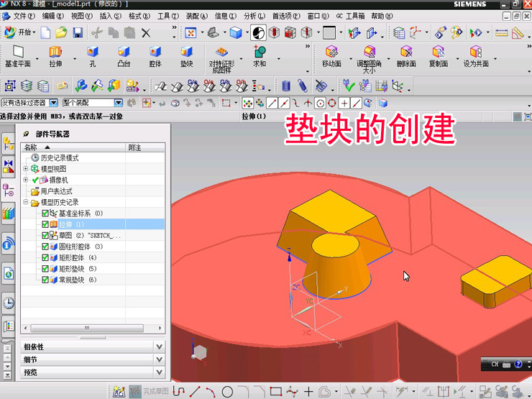Toggle the 圆柱形腔体 (3) checkbox
Image resolution: width=532 pixels, height=399 pixels.
[x=45, y=247]
